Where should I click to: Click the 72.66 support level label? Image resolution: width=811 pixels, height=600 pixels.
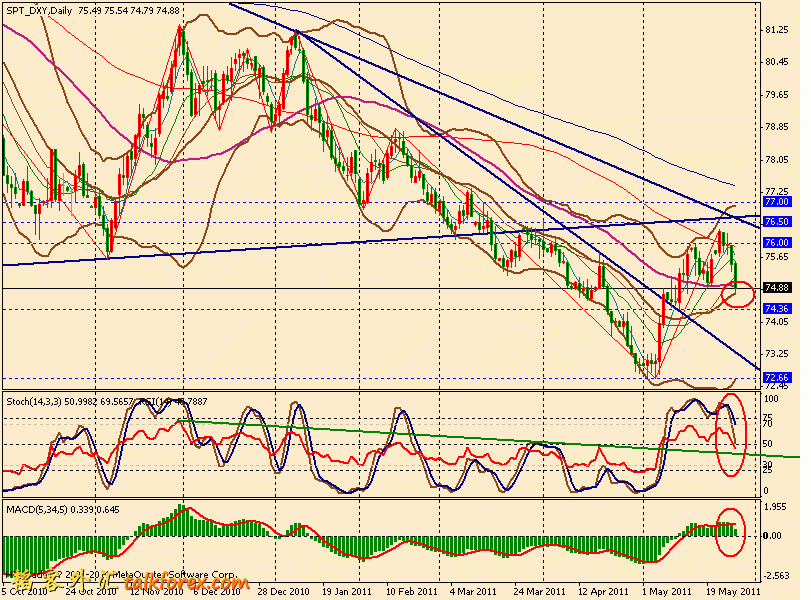(x=777, y=377)
